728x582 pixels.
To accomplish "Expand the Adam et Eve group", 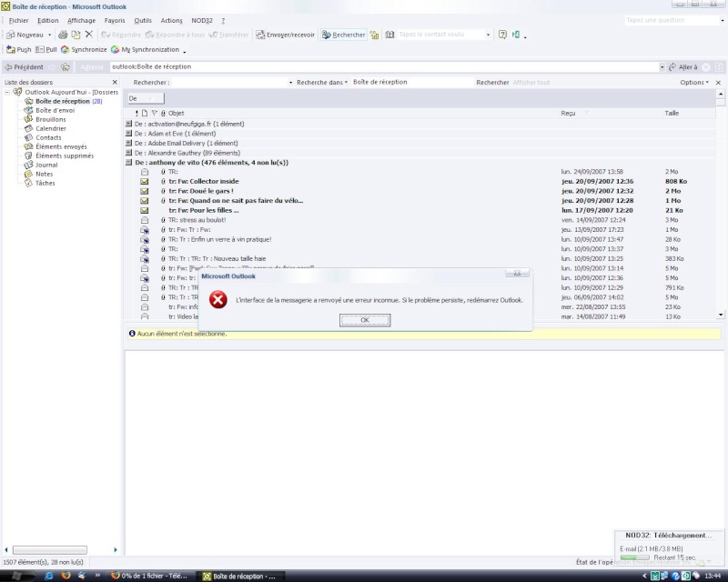I will point(128,134).
